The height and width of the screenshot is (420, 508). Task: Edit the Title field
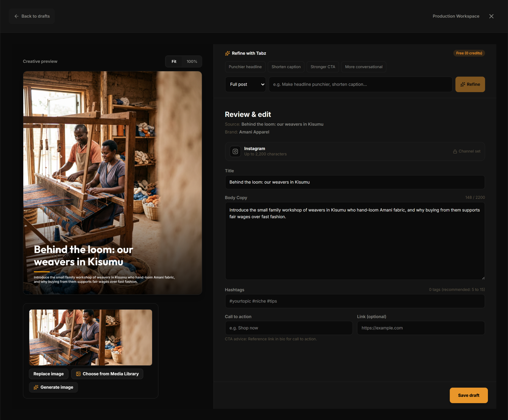355,182
